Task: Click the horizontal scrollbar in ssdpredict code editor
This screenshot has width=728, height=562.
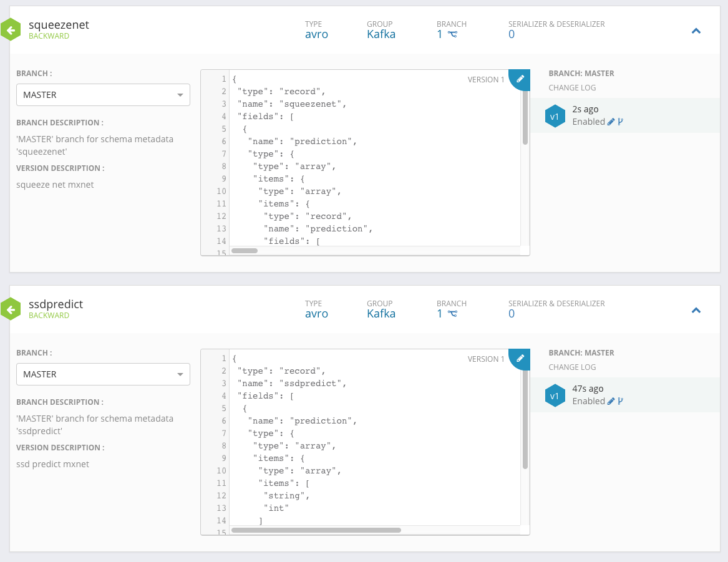Action: tap(316, 530)
